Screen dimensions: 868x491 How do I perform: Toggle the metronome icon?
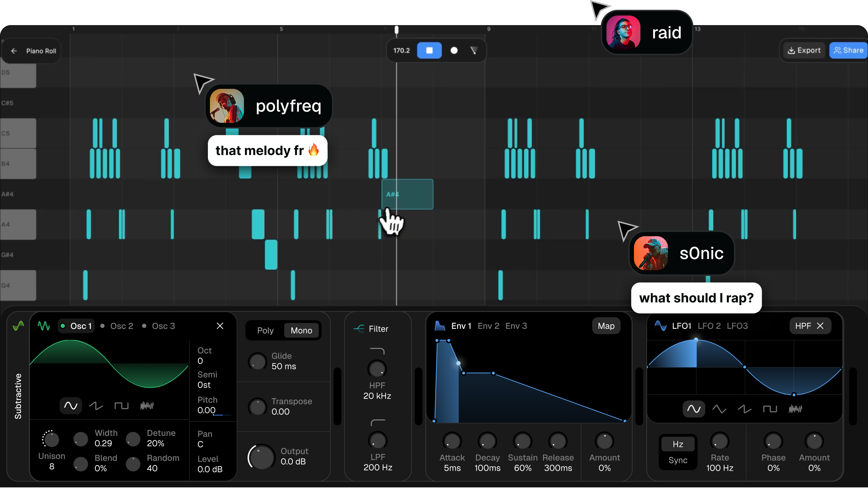(x=474, y=51)
